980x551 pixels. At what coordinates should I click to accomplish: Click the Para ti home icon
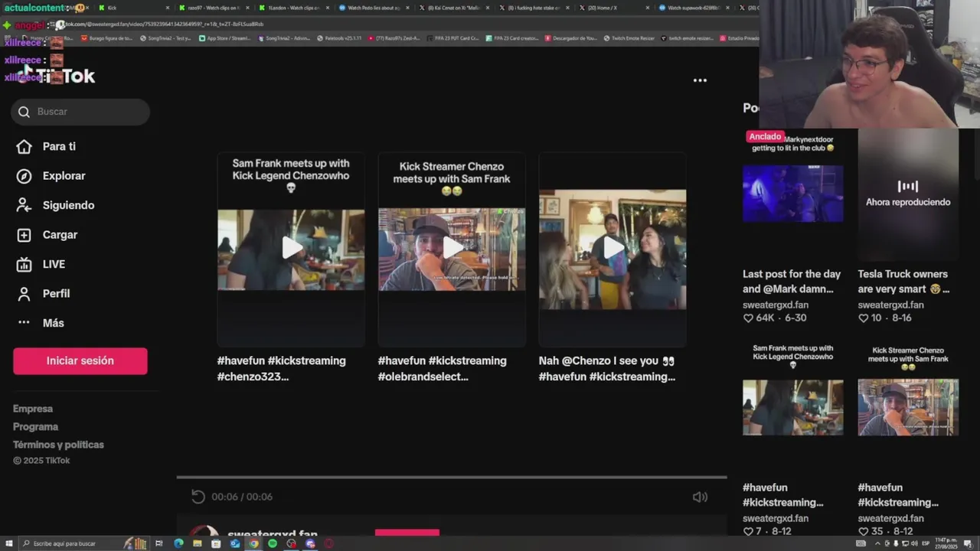[24, 147]
